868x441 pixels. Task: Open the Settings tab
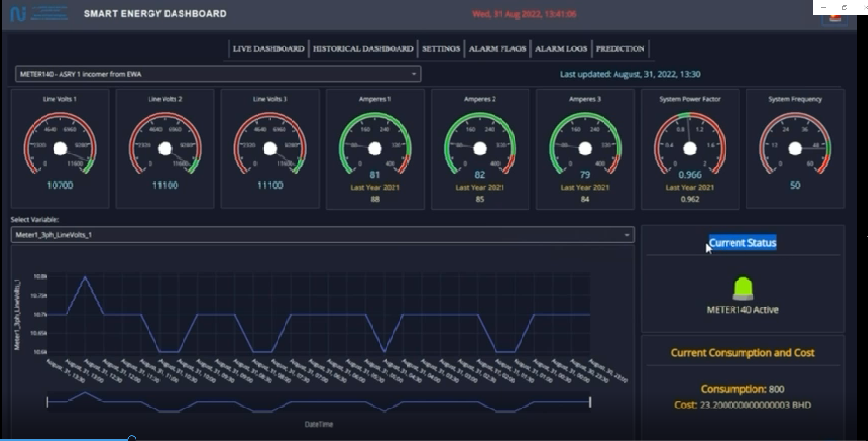pos(441,48)
